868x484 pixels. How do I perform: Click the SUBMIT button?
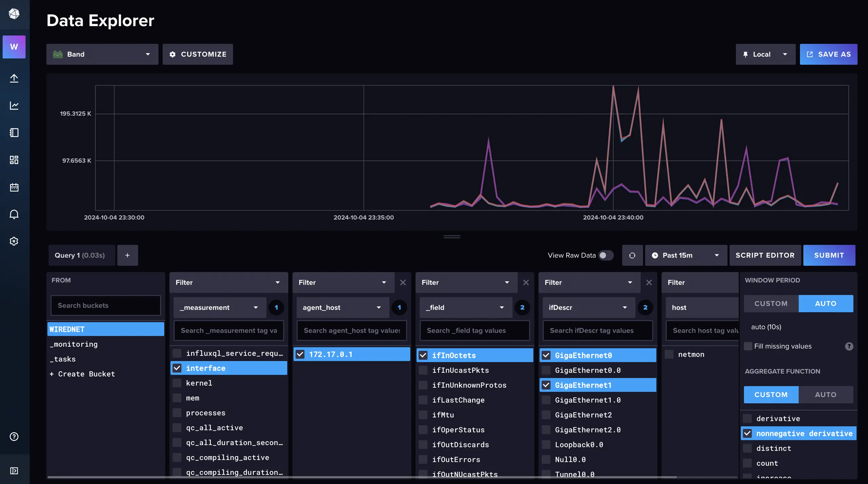click(829, 255)
